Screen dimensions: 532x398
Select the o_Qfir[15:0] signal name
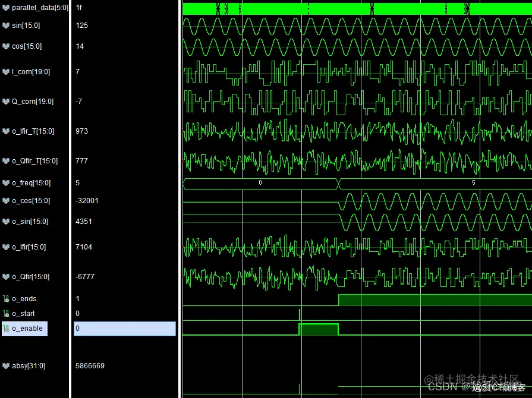click(x=30, y=277)
